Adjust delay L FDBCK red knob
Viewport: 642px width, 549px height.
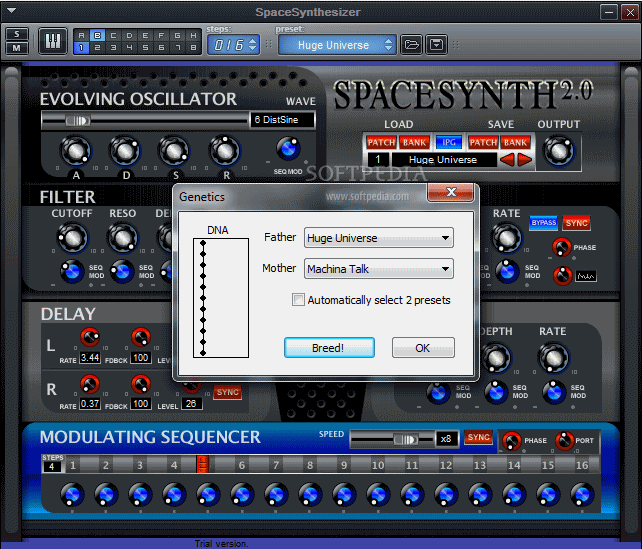[140, 337]
